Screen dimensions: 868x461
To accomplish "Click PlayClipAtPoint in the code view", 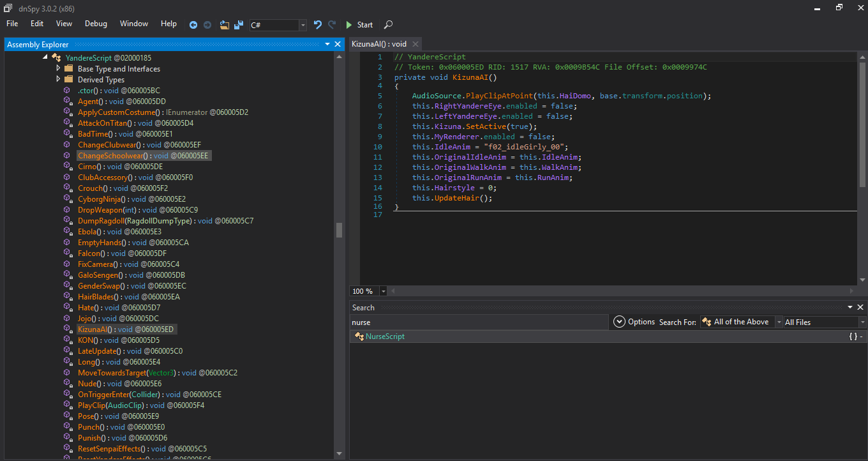I will click(499, 96).
